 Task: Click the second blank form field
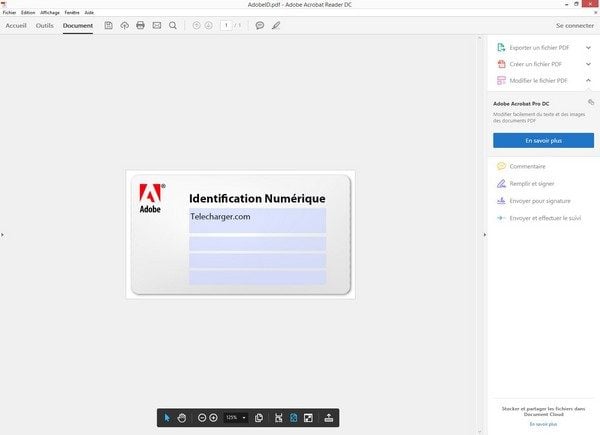[258, 244]
